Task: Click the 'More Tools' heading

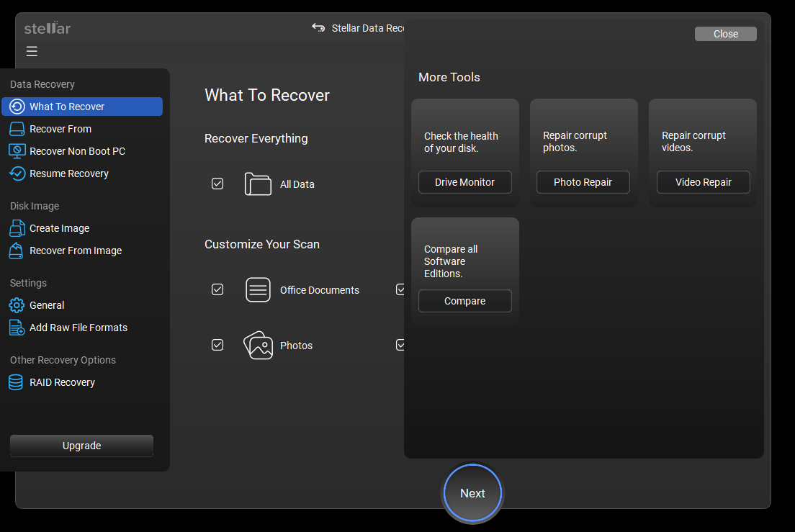Action: (449, 77)
